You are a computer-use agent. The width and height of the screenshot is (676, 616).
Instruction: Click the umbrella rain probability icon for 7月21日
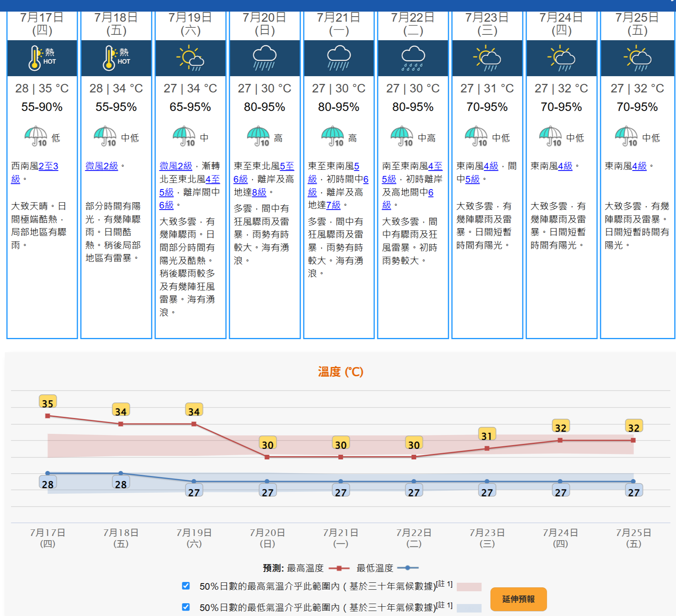click(x=333, y=136)
